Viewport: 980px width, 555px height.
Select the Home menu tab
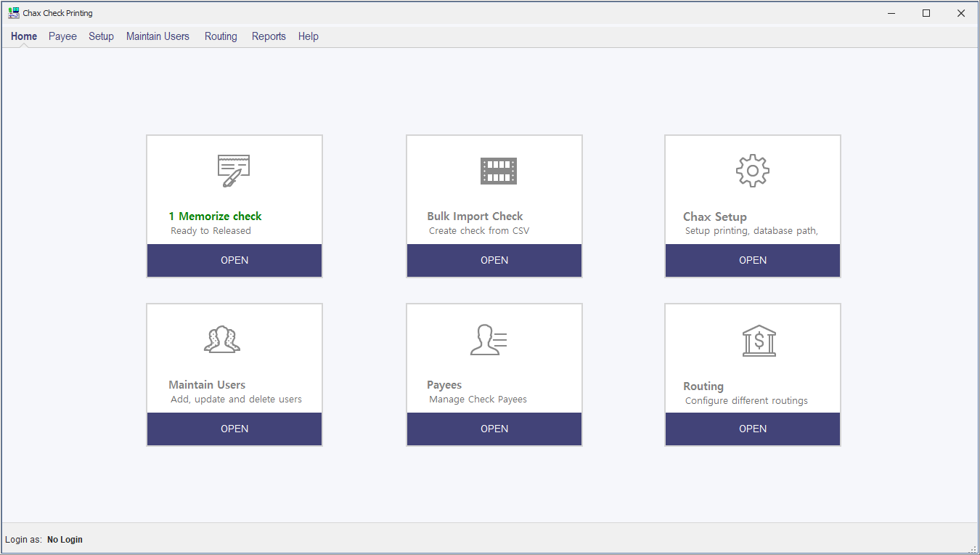[24, 36]
